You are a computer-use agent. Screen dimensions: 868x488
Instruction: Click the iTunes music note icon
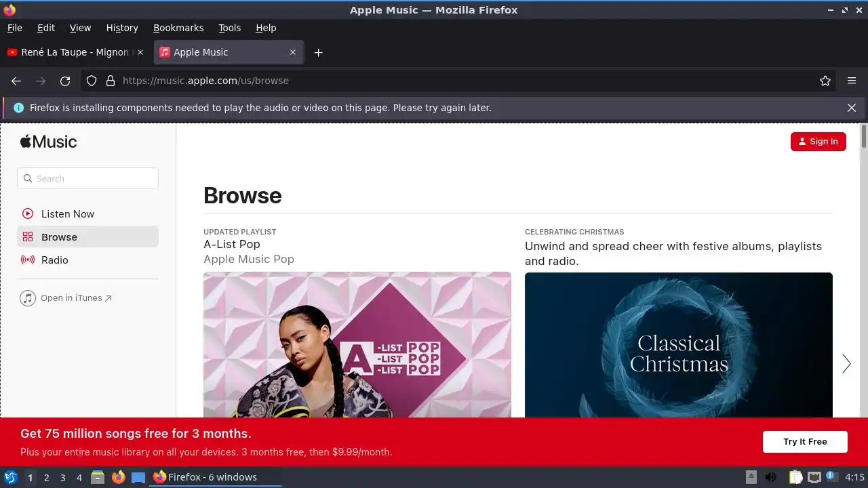click(28, 298)
